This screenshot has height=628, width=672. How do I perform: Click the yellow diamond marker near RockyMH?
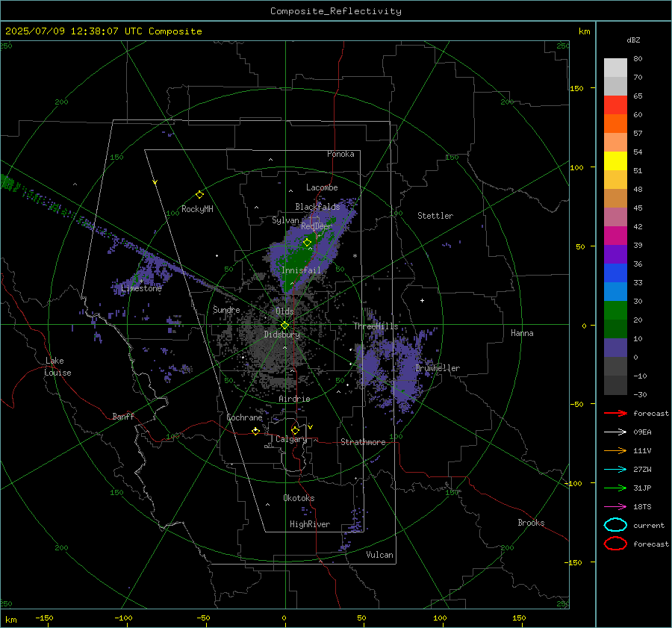[x=199, y=195]
